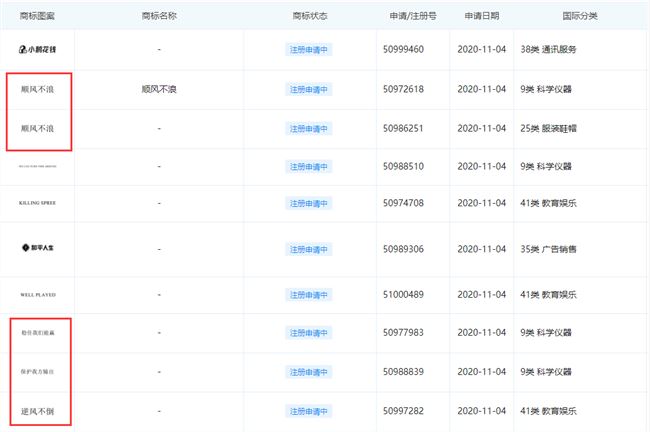
Task: Click date 2020-11-04 in row 51000489
Action: click(482, 295)
